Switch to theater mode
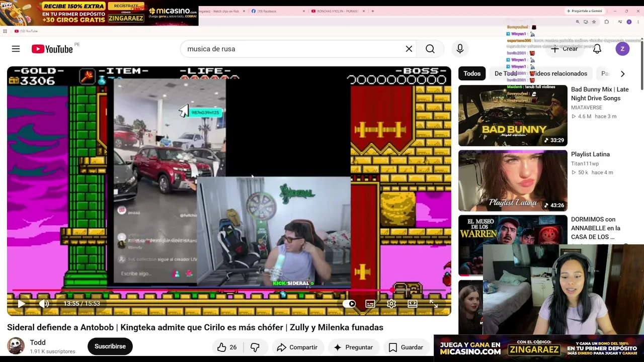The height and width of the screenshot is (362, 644). [413, 304]
